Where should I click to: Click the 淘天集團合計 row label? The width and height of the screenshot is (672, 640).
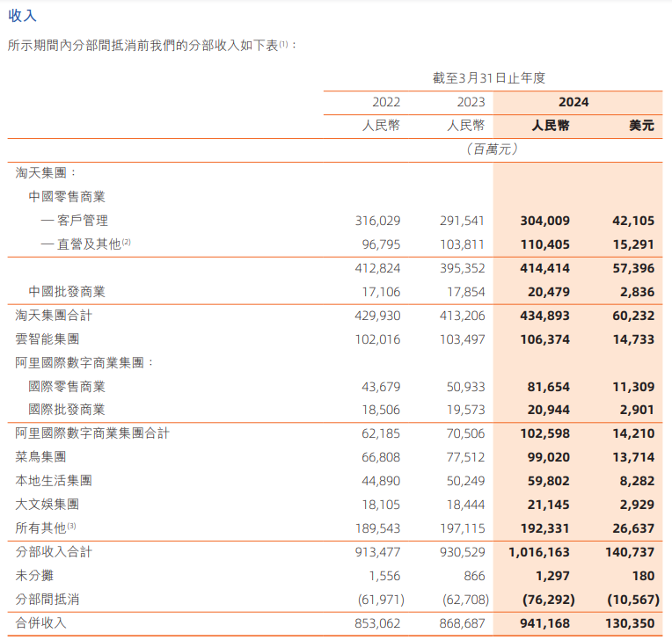54,316
